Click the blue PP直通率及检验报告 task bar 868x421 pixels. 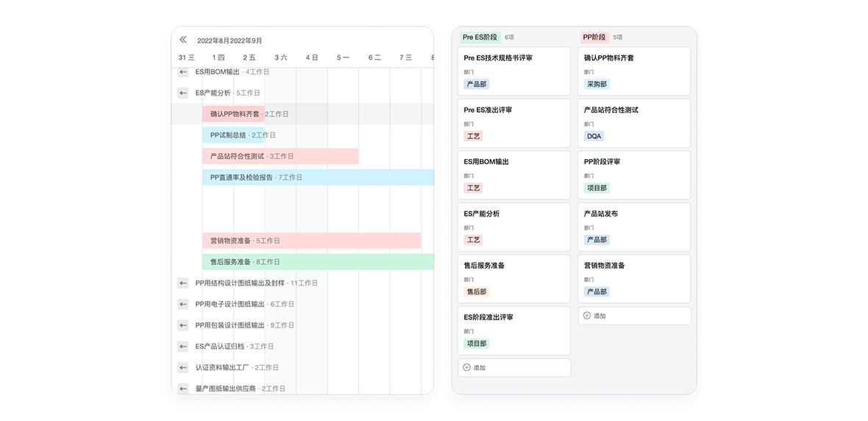(x=316, y=177)
